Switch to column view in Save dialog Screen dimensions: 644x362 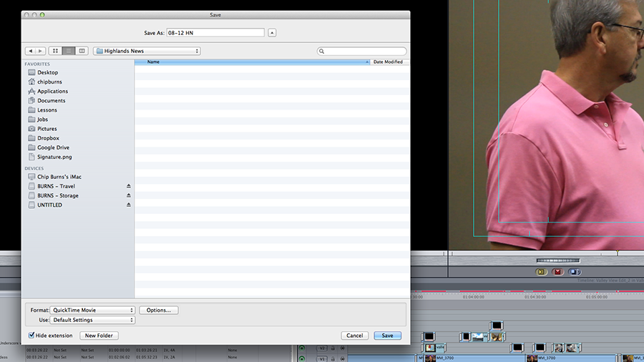click(x=82, y=51)
